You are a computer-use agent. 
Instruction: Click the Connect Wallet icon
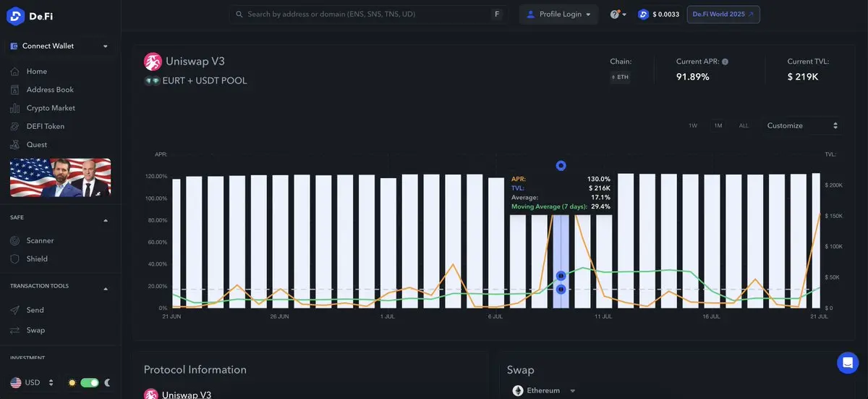pyautogui.click(x=14, y=46)
